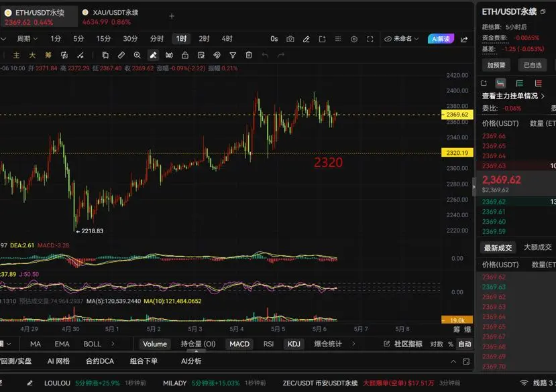Open the 未命名 layout dropdown
This screenshot has width=556, height=392.
401,39
